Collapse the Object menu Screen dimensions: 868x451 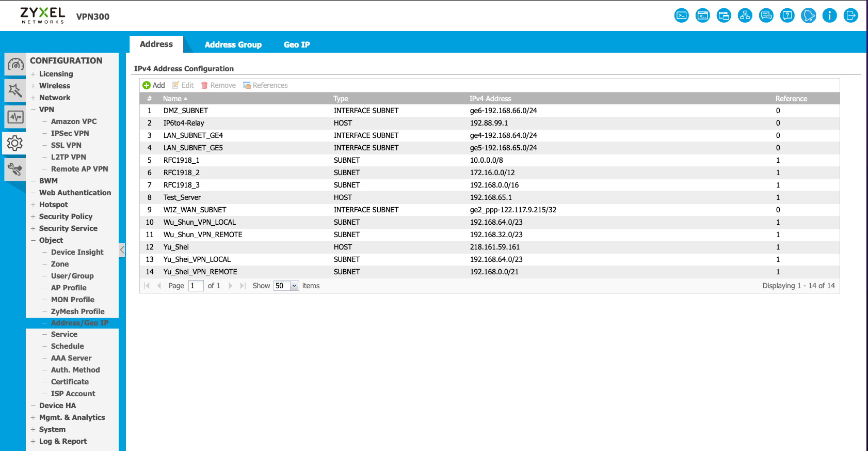click(x=33, y=240)
